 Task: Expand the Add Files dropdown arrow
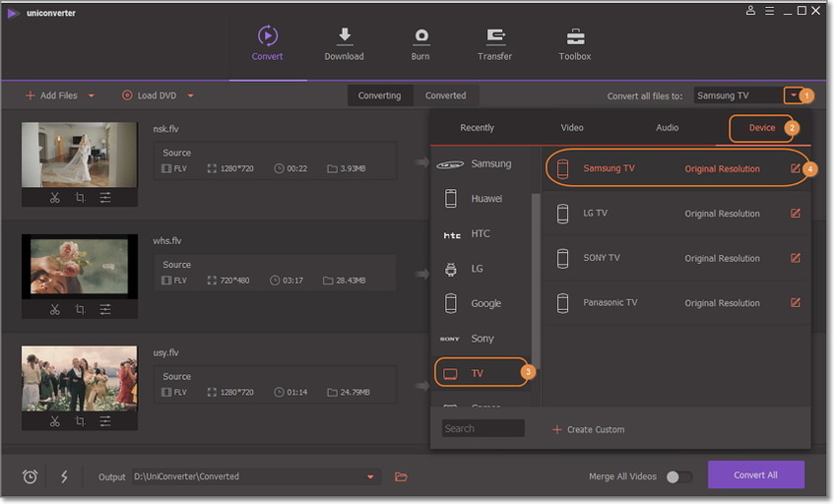pyautogui.click(x=91, y=95)
